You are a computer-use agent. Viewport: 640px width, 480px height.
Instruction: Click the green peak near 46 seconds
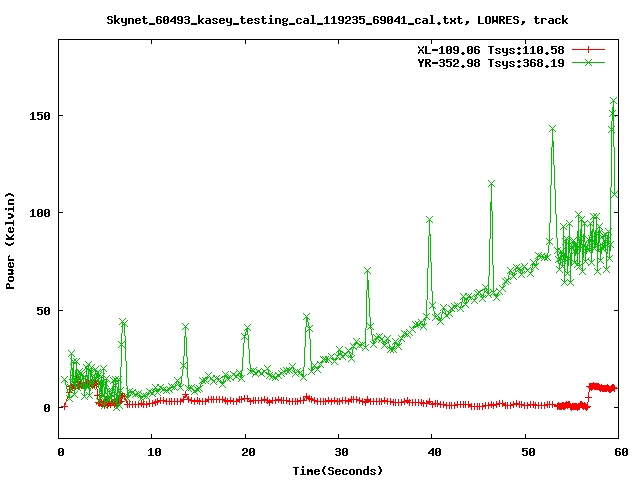tap(491, 184)
